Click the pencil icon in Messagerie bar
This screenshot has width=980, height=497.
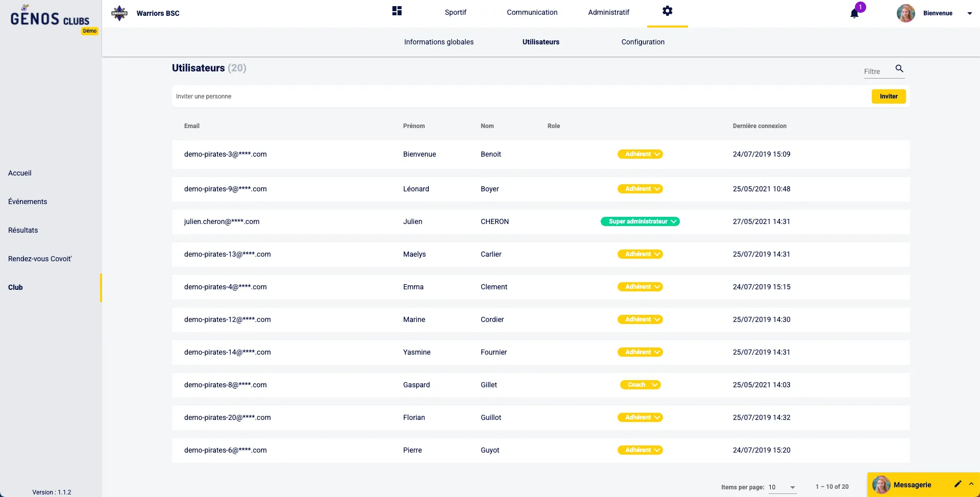(x=958, y=484)
